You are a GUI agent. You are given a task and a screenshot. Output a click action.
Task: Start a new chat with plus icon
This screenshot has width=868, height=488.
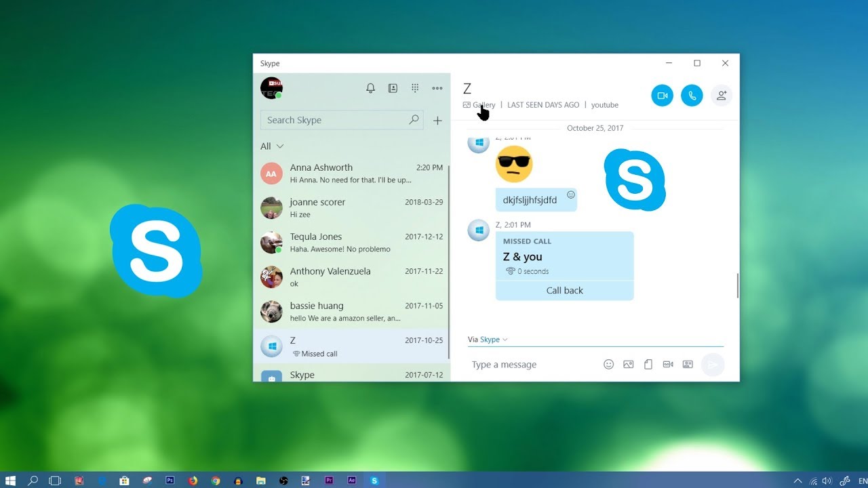point(437,121)
